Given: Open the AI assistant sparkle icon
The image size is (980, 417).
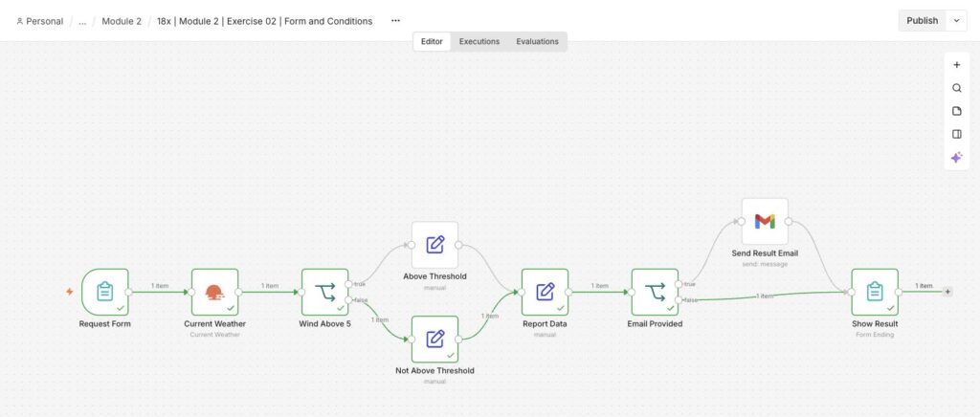Looking at the screenshot, I should (x=956, y=158).
